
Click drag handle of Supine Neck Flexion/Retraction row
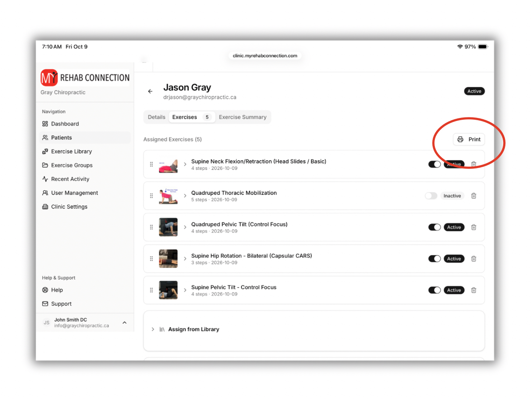pos(151,164)
